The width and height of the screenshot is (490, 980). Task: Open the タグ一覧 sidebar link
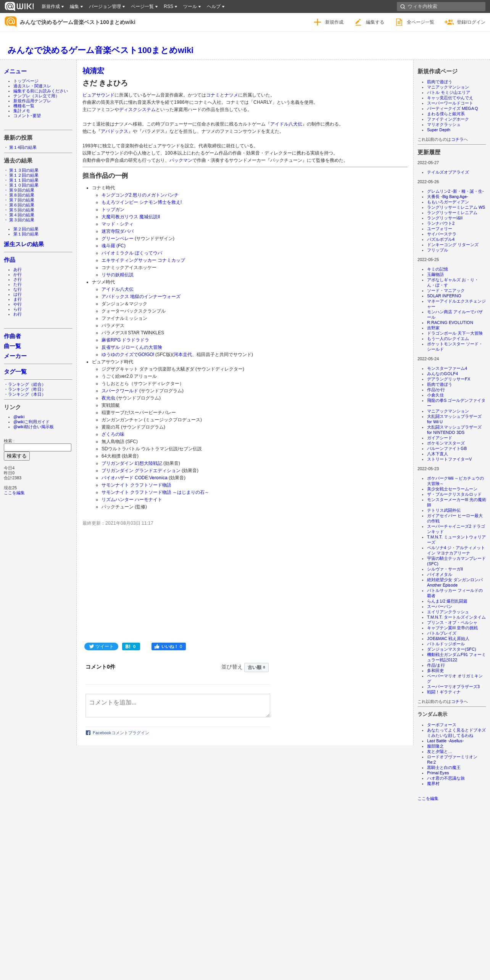pos(15,372)
